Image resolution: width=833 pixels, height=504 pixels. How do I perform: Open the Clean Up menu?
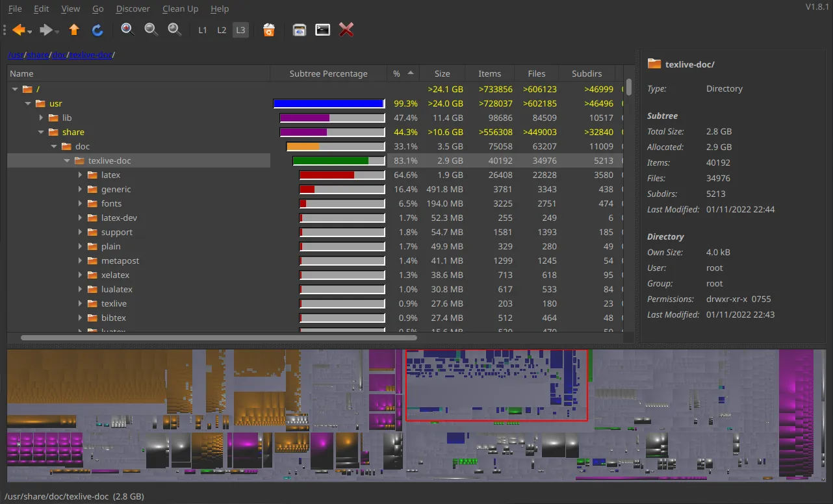point(180,9)
